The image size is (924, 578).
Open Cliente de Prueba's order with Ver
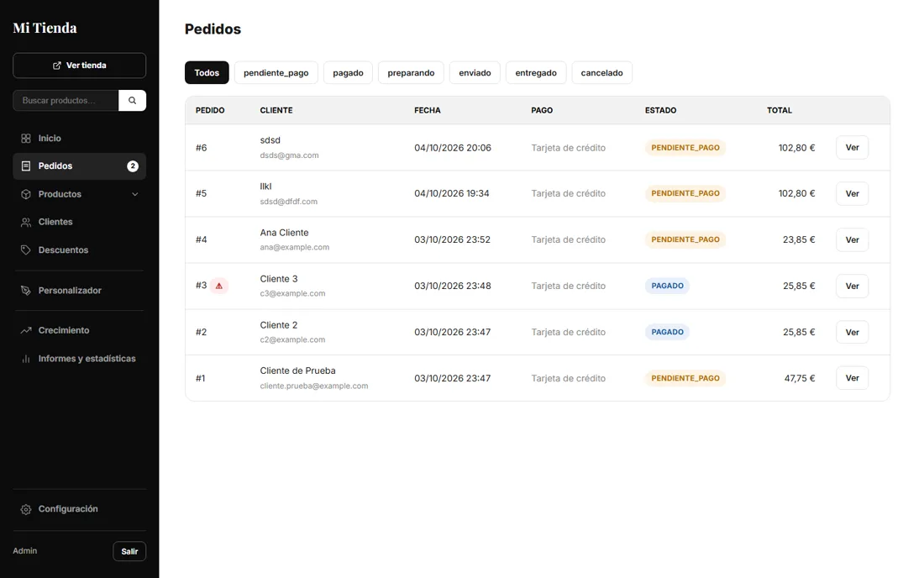852,378
